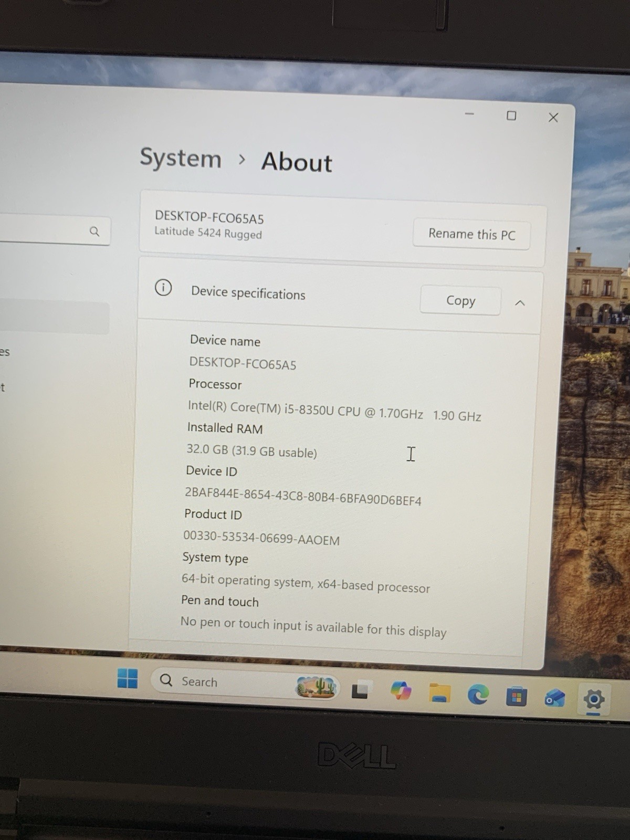Minimize the Settings window
This screenshot has height=840, width=630.
(x=469, y=114)
